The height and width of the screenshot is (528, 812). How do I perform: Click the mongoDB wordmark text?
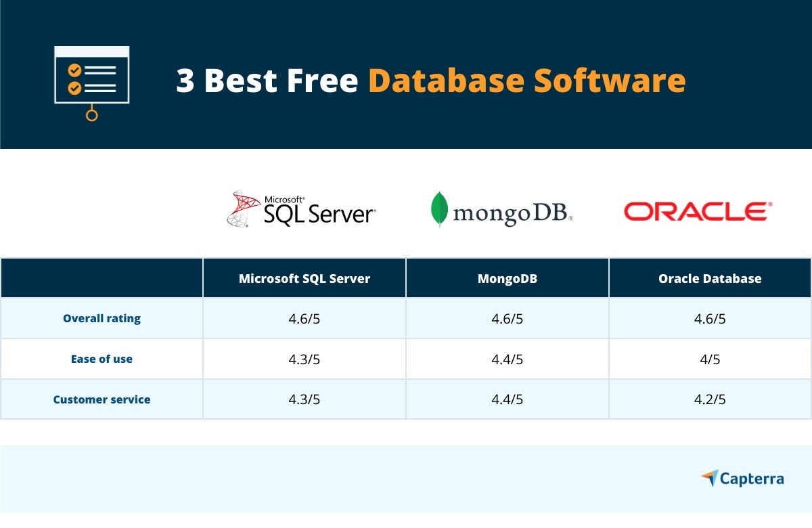pyautogui.click(x=512, y=213)
